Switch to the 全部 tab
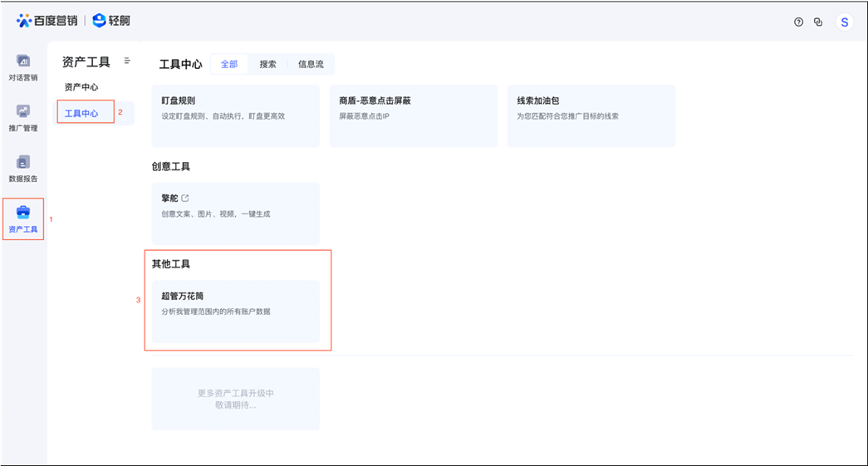868x466 pixels. (x=228, y=64)
